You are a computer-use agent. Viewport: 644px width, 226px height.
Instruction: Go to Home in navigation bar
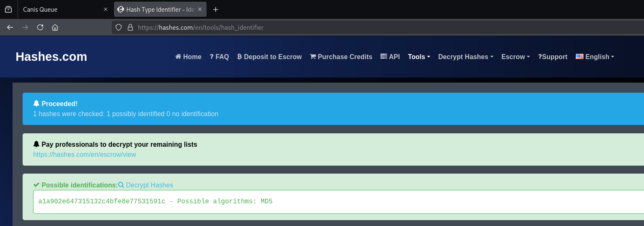point(188,57)
